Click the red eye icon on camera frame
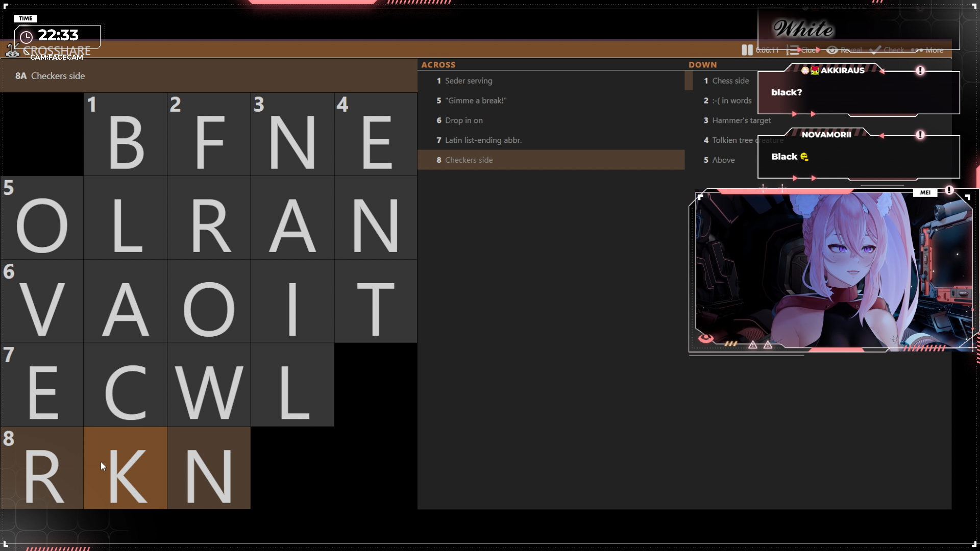The width and height of the screenshot is (980, 551). [x=706, y=338]
